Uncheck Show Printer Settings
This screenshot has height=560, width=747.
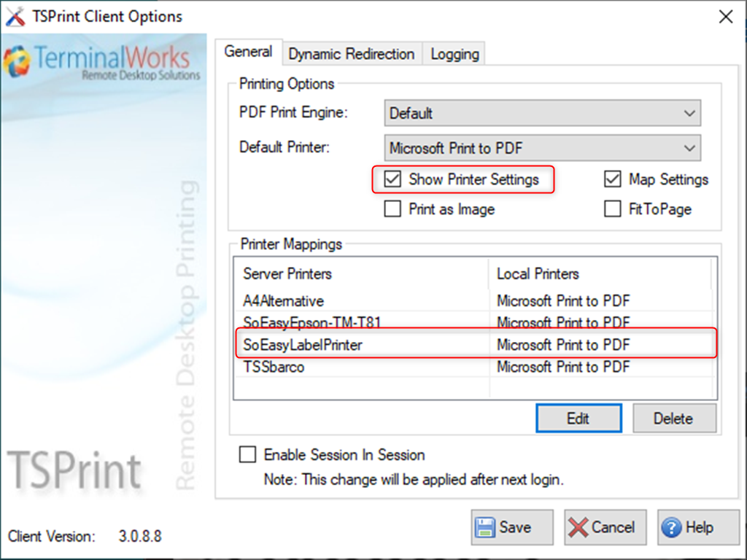tap(392, 179)
